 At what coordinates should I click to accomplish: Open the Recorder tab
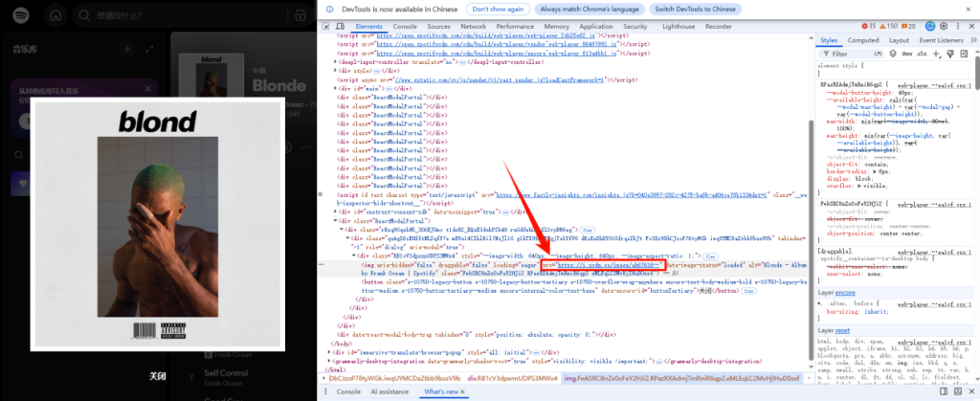718,26
